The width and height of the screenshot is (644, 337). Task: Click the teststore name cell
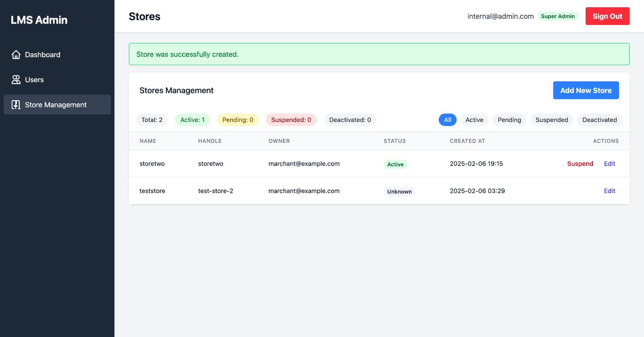tap(152, 191)
